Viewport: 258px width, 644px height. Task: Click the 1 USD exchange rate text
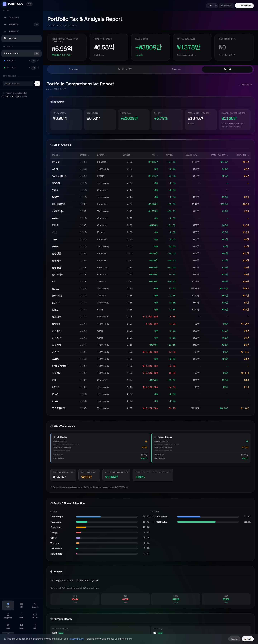point(11,96)
